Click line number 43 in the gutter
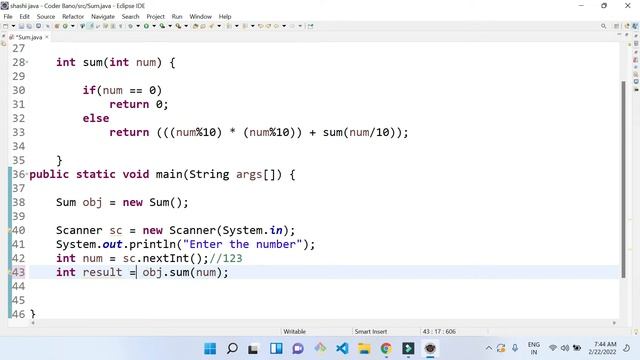This screenshot has width=640, height=360. click(x=18, y=272)
